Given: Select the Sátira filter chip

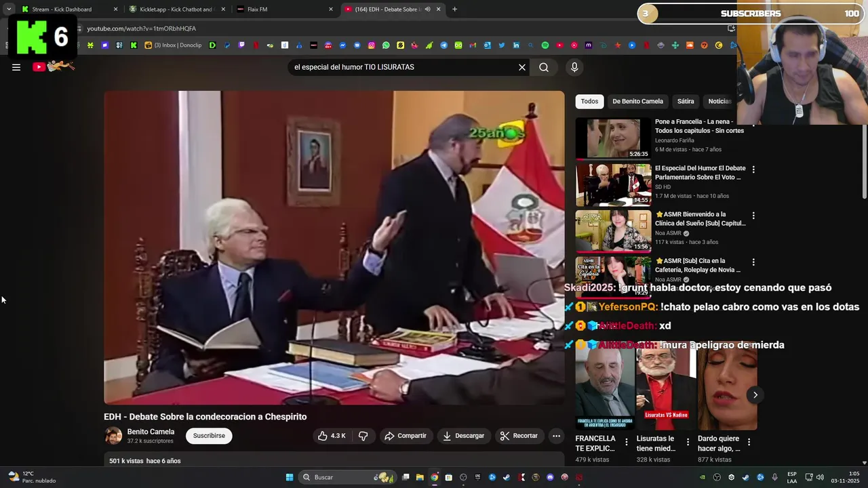Looking at the screenshot, I should (686, 101).
